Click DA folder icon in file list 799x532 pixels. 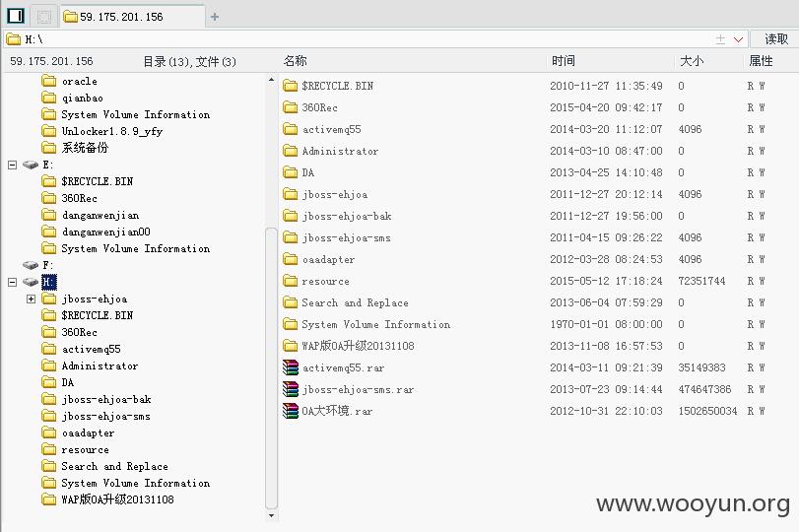click(291, 172)
